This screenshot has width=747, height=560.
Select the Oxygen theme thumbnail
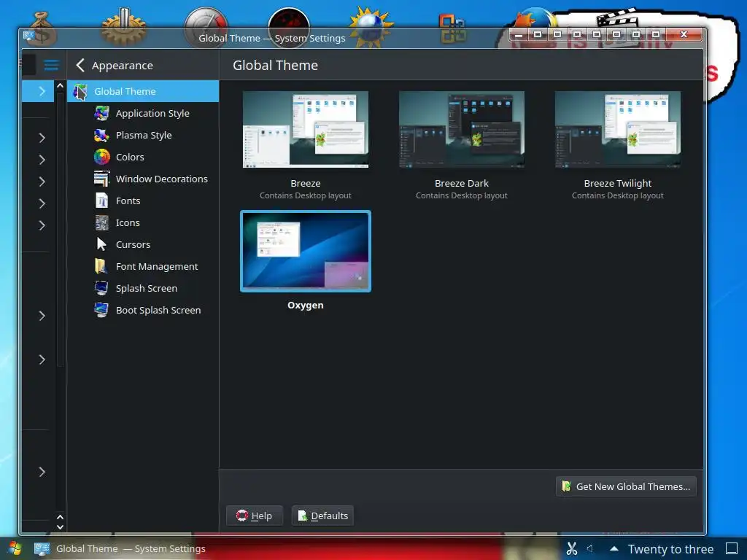pos(306,251)
